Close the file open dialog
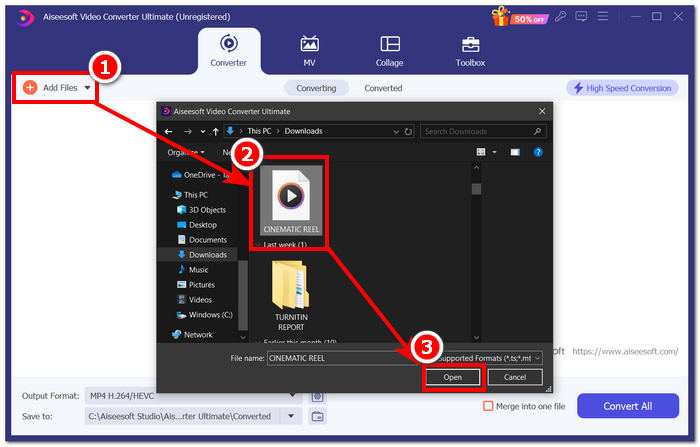Viewport: 700px width, 447px height. point(542,111)
